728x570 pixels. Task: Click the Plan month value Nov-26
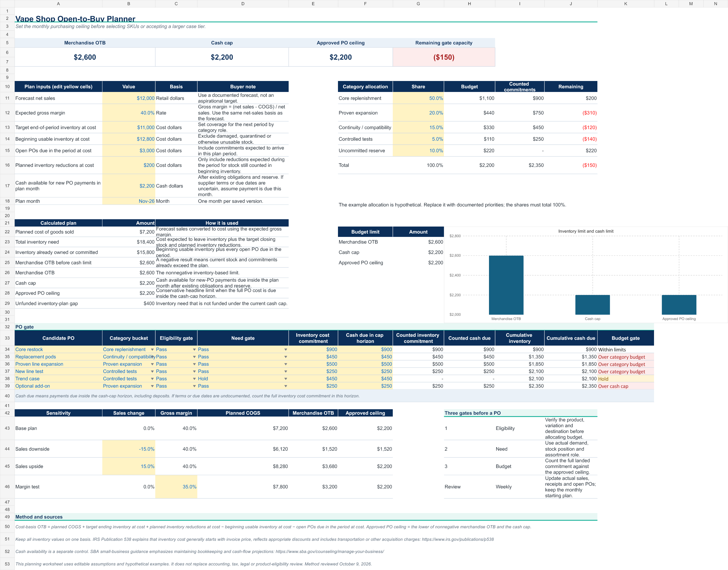(128, 201)
